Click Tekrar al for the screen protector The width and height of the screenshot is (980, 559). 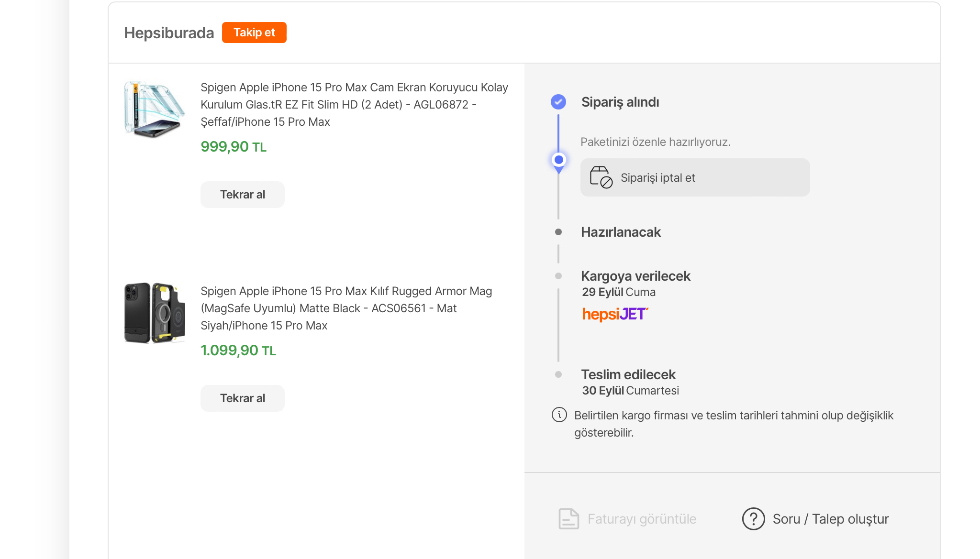(243, 195)
